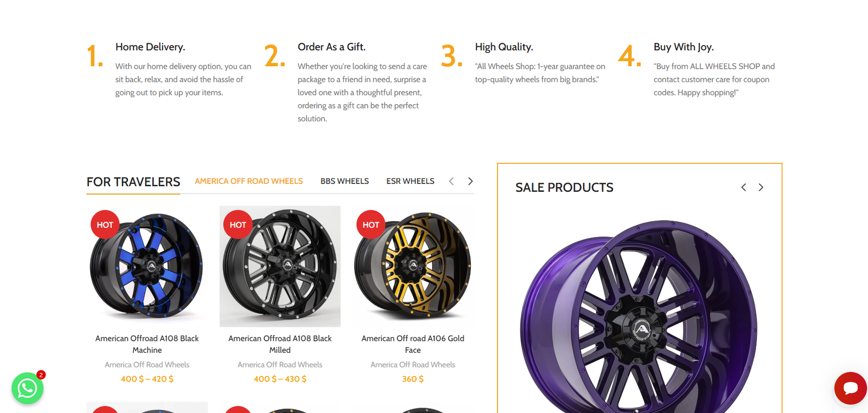
Task: Open the red live chat bubble
Action: [x=850, y=388]
